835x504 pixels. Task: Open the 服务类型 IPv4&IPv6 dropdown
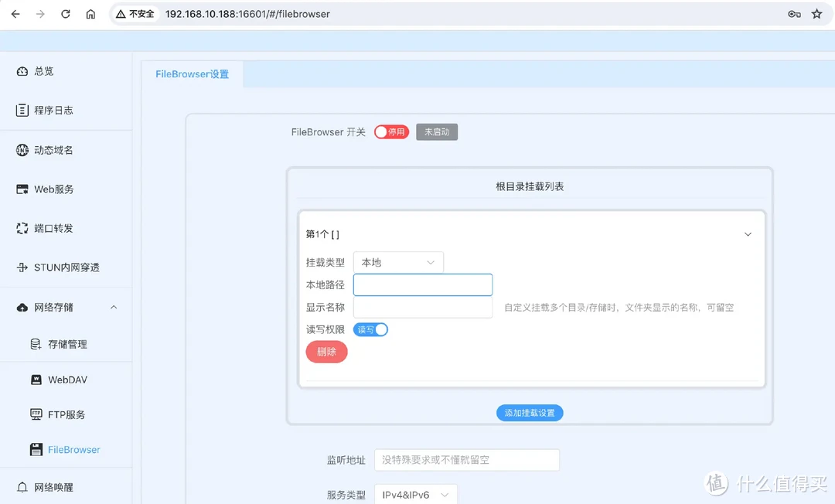point(415,495)
